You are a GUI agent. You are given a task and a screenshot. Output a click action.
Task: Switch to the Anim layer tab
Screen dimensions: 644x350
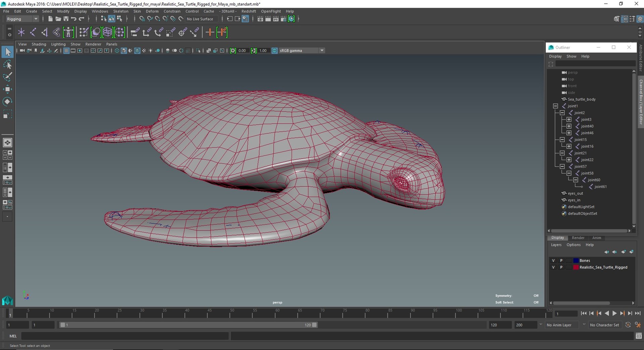[x=596, y=238]
